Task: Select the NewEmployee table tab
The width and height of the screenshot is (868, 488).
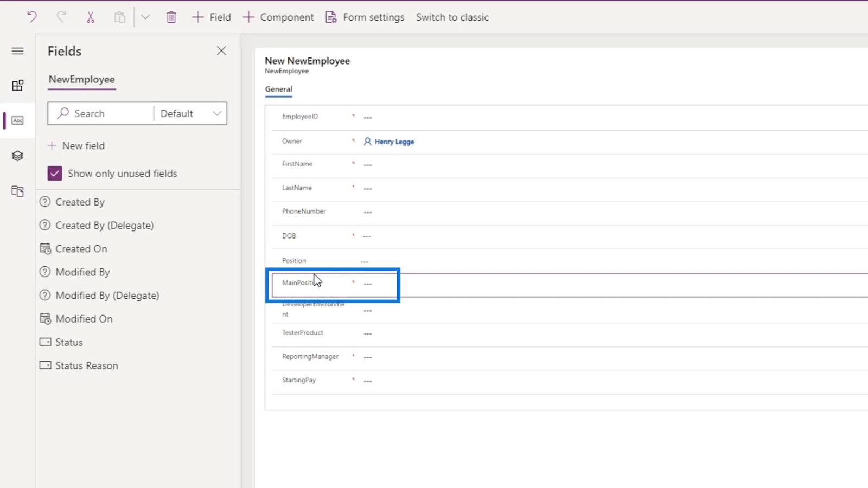Action: point(81,79)
